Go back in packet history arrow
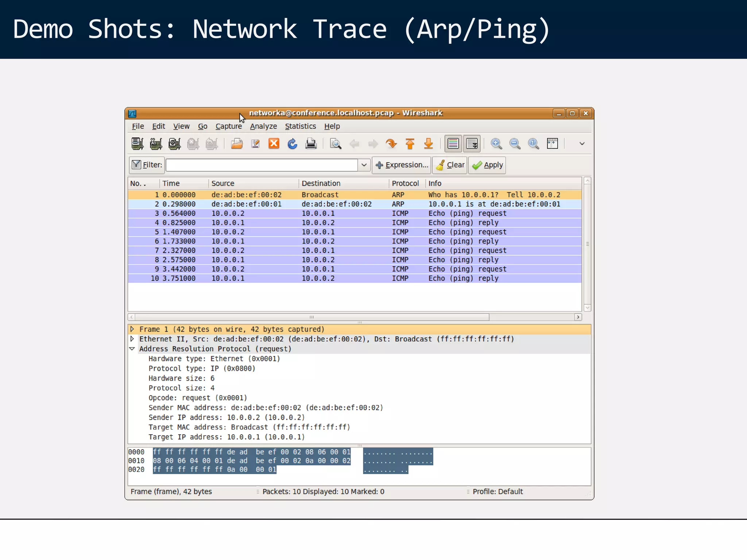Screen dimensions: 747x560 [x=354, y=144]
